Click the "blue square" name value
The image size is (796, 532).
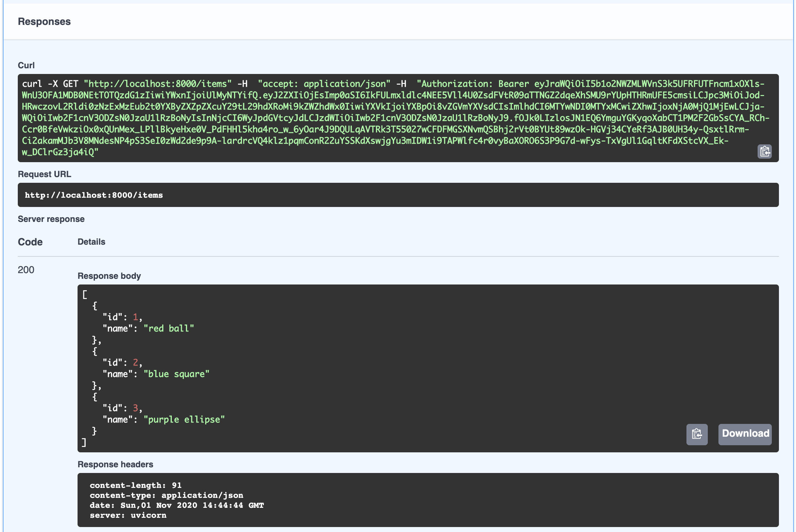coord(176,374)
